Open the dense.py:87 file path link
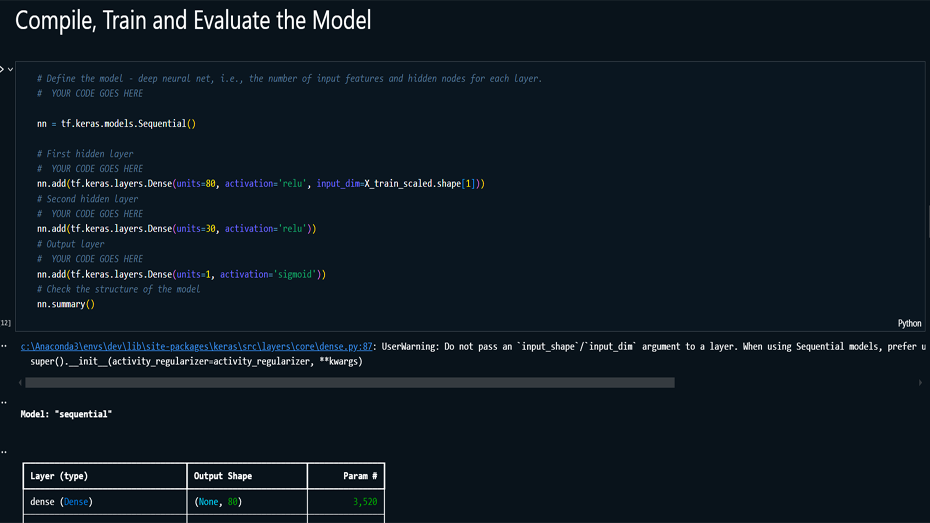This screenshot has width=930, height=523. [x=196, y=346]
